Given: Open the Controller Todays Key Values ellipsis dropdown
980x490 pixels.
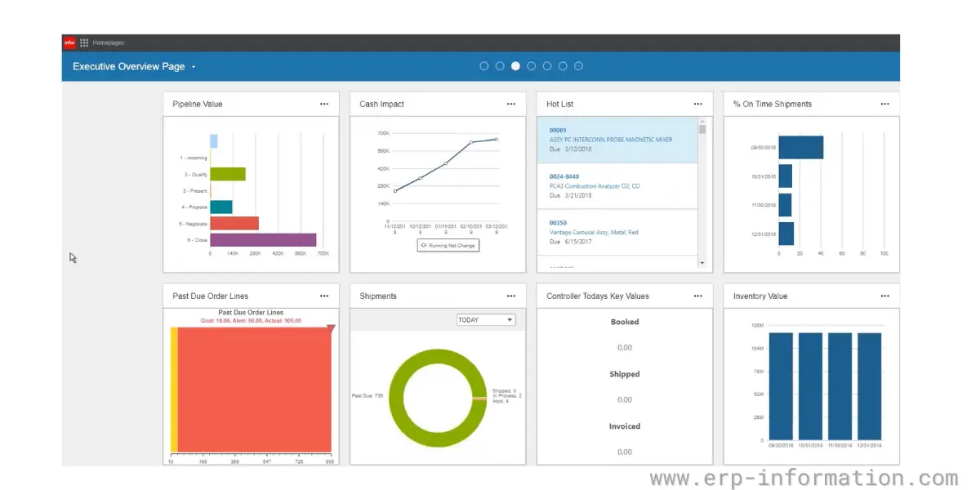Looking at the screenshot, I should [698, 296].
